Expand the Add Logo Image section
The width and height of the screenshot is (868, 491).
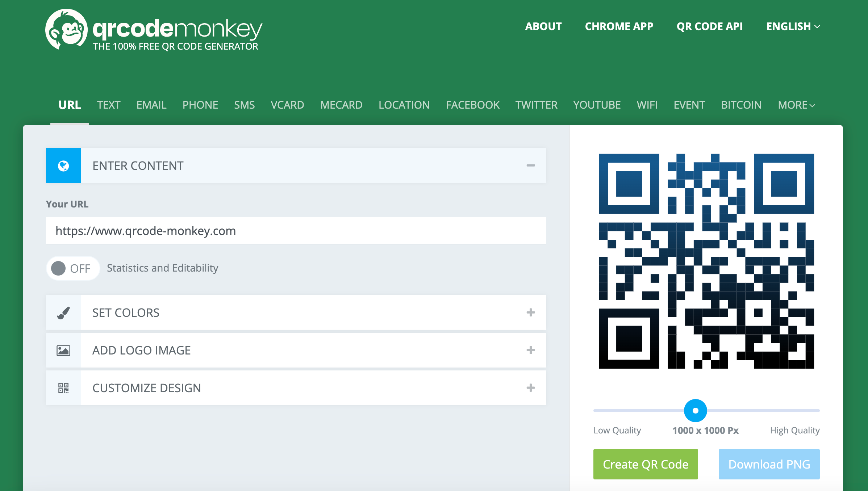coord(531,350)
